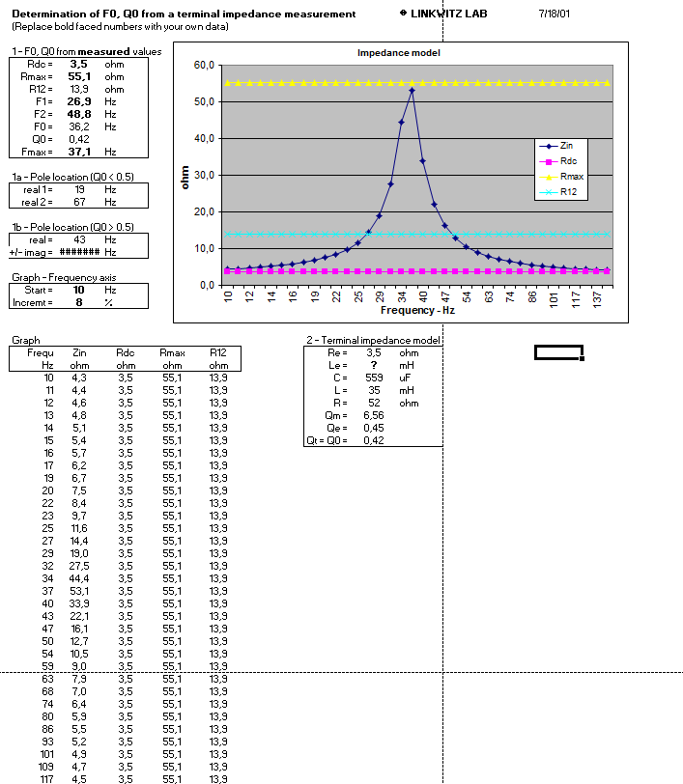683x784 pixels.
Task: Select the Increment value cell showing 8
Action: pyautogui.click(x=79, y=302)
